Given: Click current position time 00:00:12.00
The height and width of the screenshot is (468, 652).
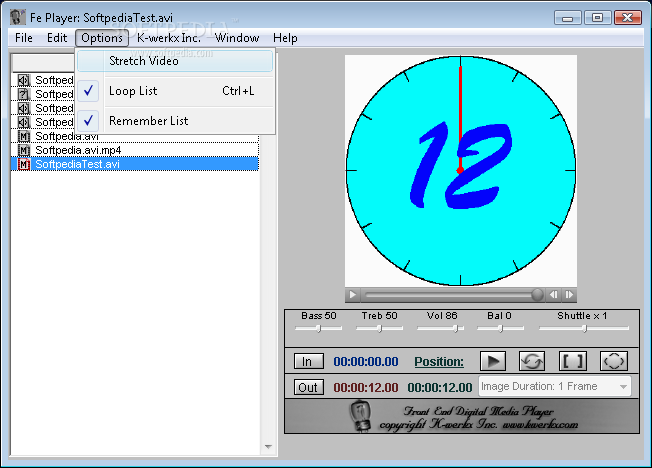Looking at the screenshot, I should pos(440,388).
